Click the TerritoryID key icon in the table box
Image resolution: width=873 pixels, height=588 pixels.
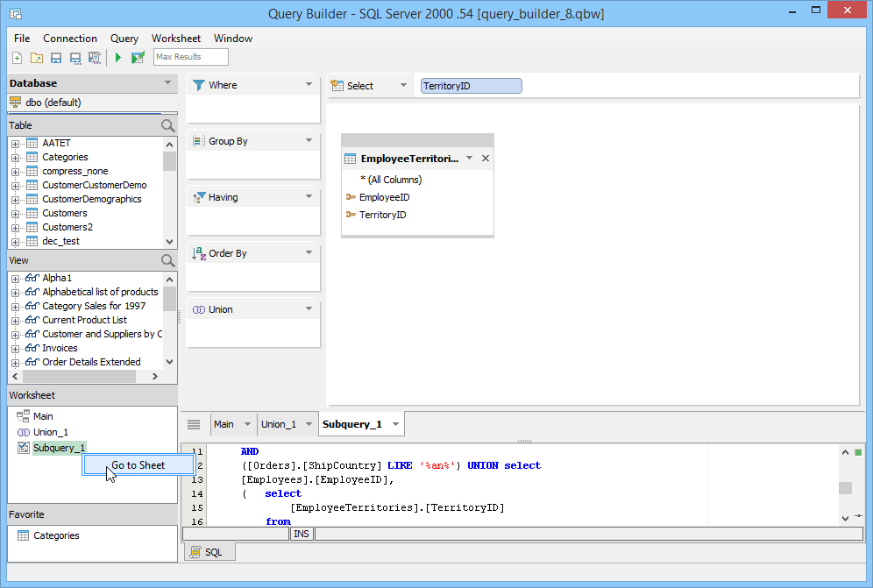tap(351, 215)
